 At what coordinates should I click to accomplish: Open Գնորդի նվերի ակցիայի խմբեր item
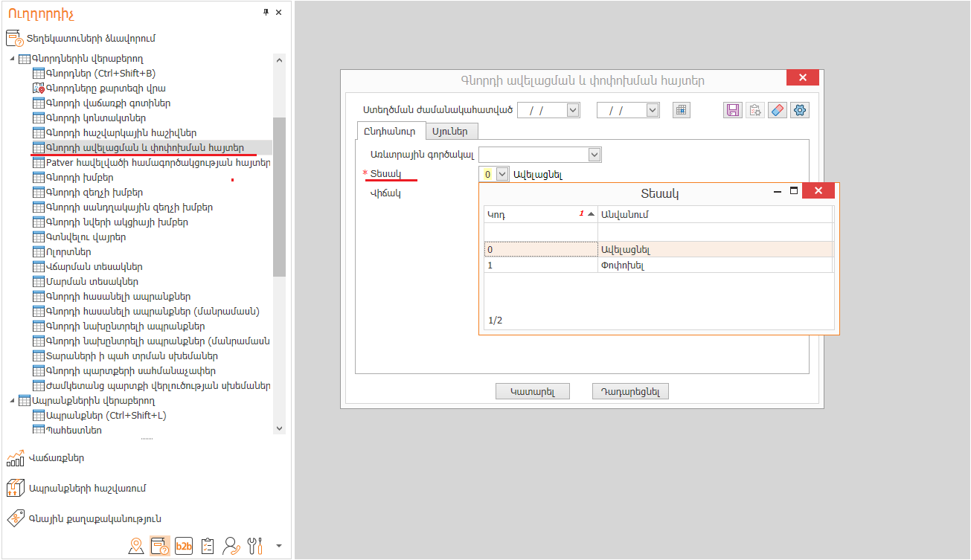point(117,222)
